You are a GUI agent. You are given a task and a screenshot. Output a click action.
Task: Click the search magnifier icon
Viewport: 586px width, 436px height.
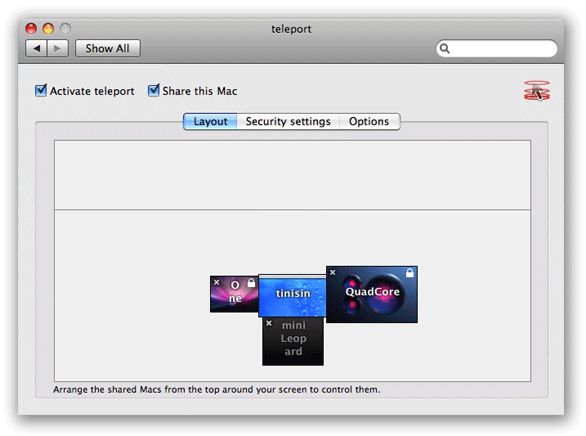pos(444,49)
